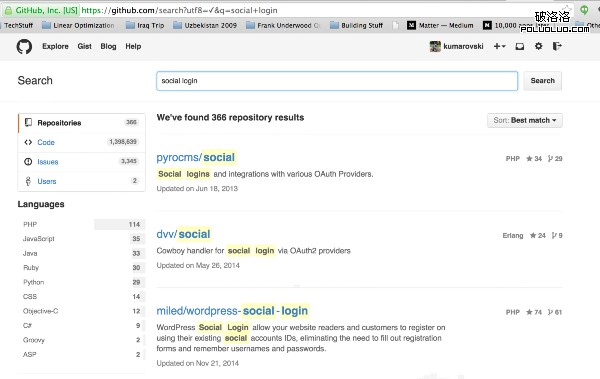
Task: Filter results by Ruby language
Action: pyautogui.click(x=82, y=268)
